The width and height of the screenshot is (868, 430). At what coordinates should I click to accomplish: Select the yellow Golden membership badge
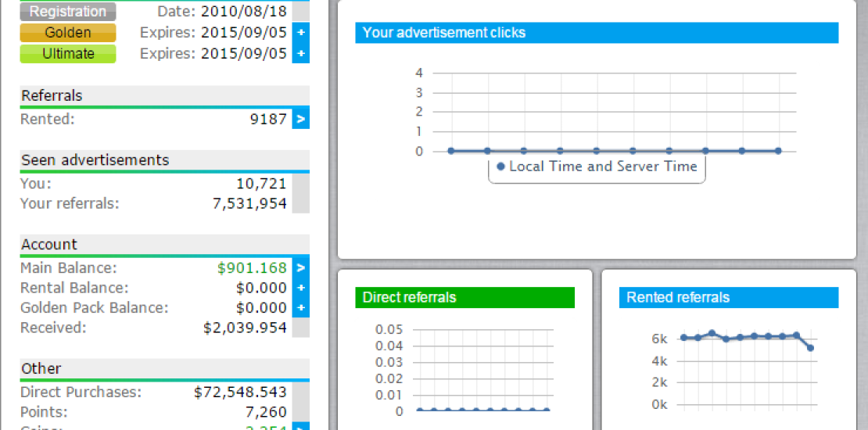pos(68,33)
